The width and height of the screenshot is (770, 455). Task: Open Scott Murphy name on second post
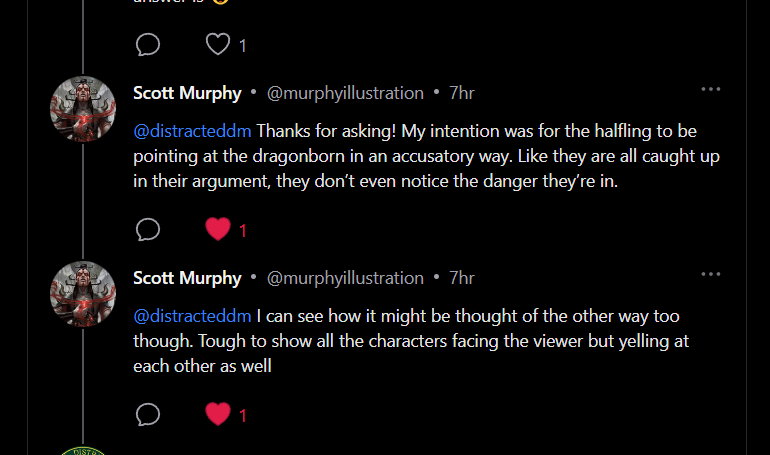(187, 277)
